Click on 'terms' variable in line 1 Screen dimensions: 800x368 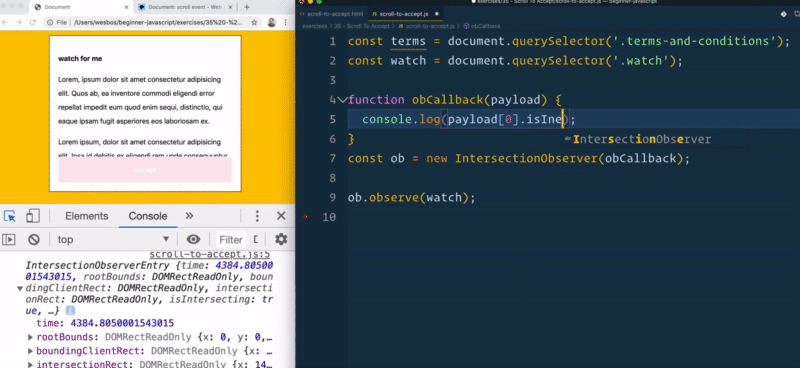(x=408, y=41)
